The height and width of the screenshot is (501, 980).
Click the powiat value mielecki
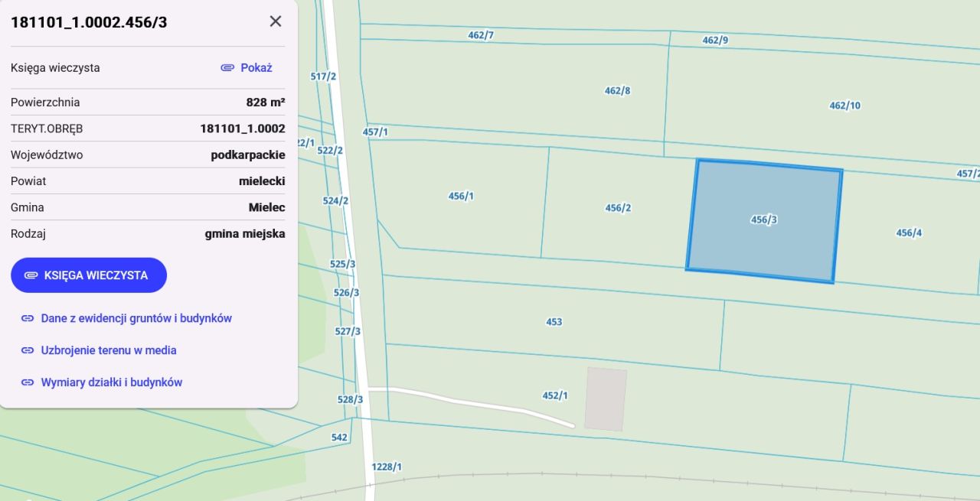pyautogui.click(x=262, y=181)
